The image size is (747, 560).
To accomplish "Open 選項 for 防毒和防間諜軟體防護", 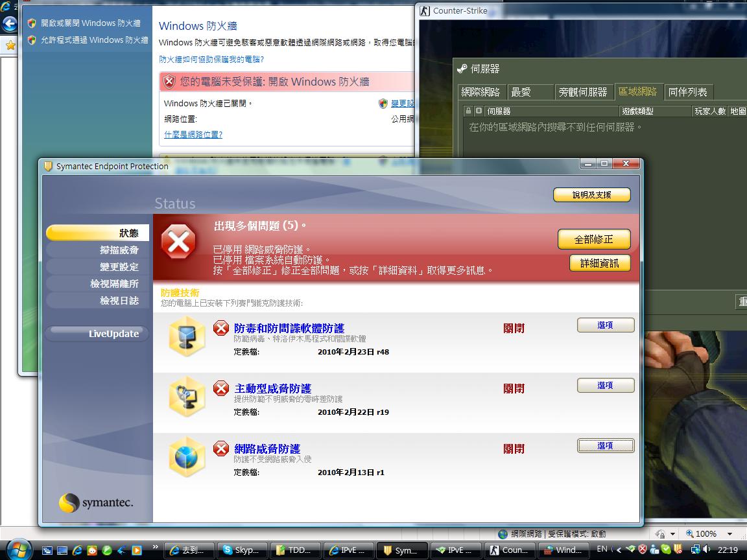I will pyautogui.click(x=605, y=325).
